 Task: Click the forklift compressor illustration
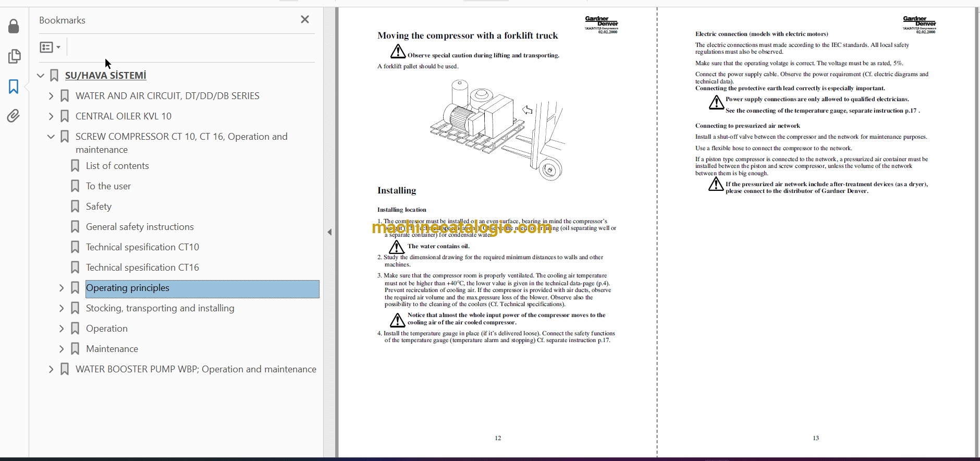497,129
